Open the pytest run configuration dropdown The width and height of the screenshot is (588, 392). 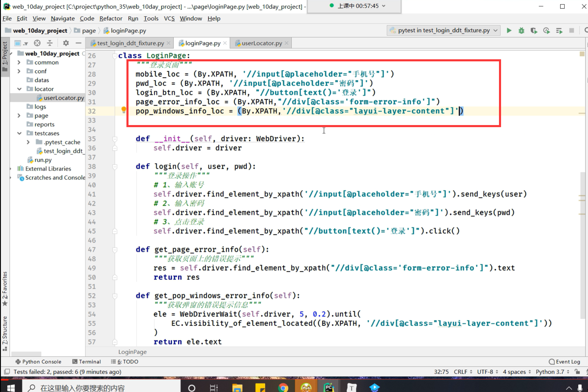click(444, 30)
